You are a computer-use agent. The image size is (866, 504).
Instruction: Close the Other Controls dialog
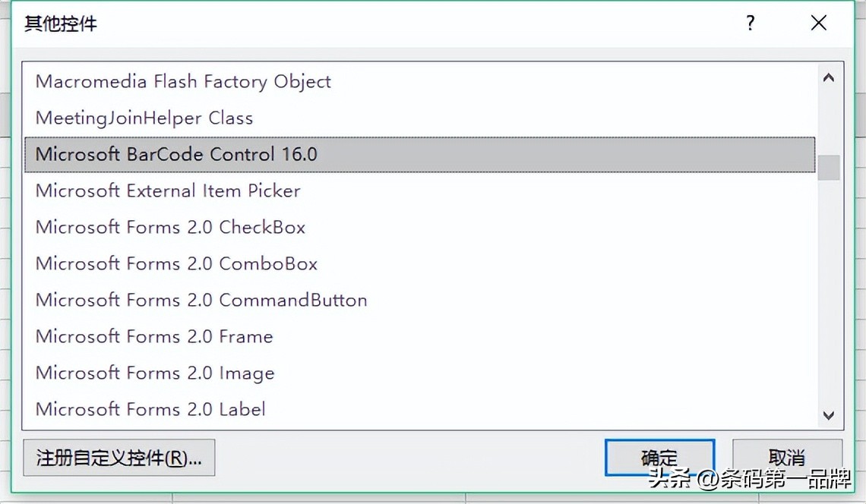pyautogui.click(x=818, y=24)
